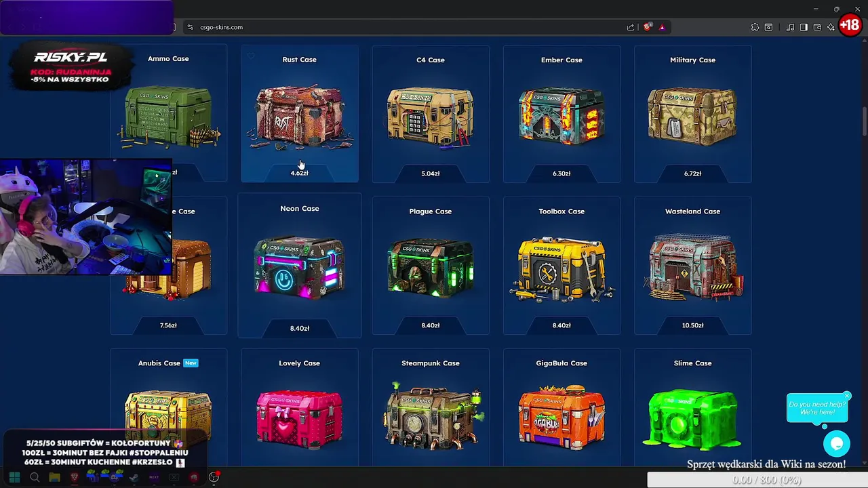Screen dimensions: 868x488
Task: Open File Explorer from the taskbar
Action: point(54,477)
